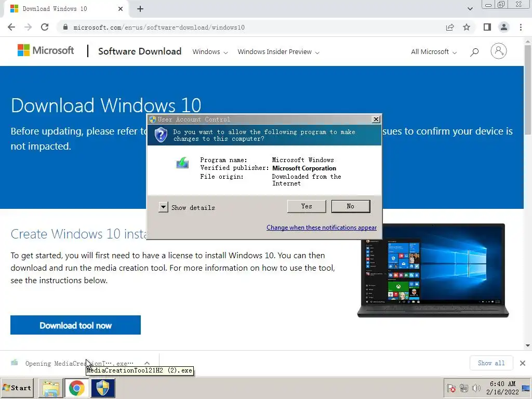Click the downloaded exe file icon
This screenshot has width=532, height=399.
click(14, 363)
